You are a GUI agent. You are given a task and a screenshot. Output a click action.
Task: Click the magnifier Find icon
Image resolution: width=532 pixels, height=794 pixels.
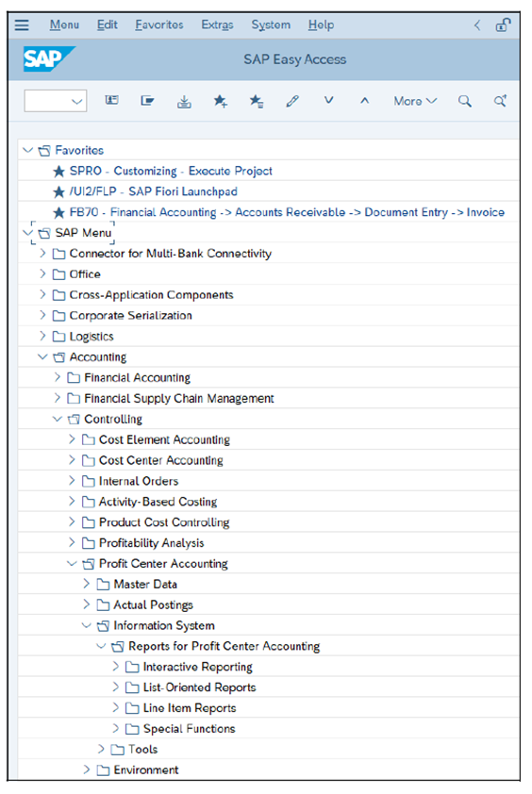click(465, 101)
